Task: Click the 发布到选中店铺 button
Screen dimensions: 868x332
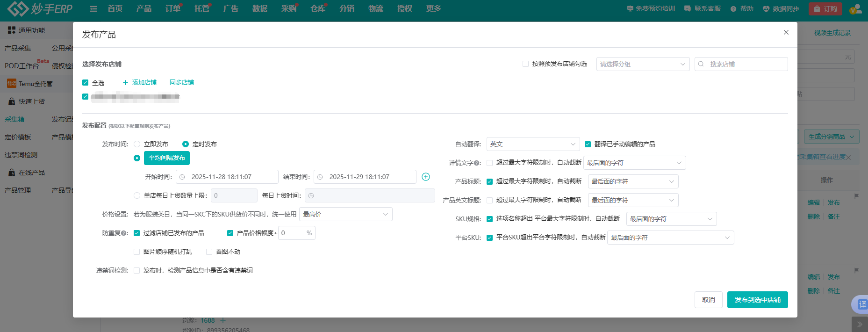Action: click(x=757, y=300)
